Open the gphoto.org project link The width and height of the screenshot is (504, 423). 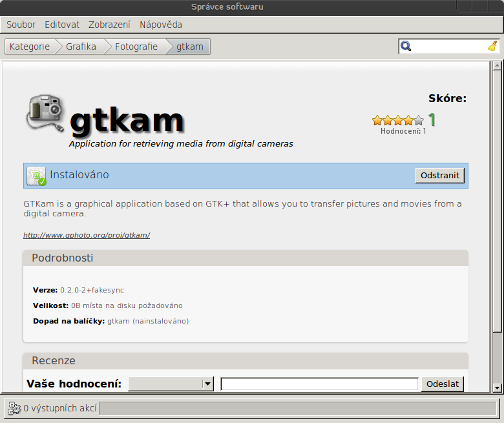[87, 235]
